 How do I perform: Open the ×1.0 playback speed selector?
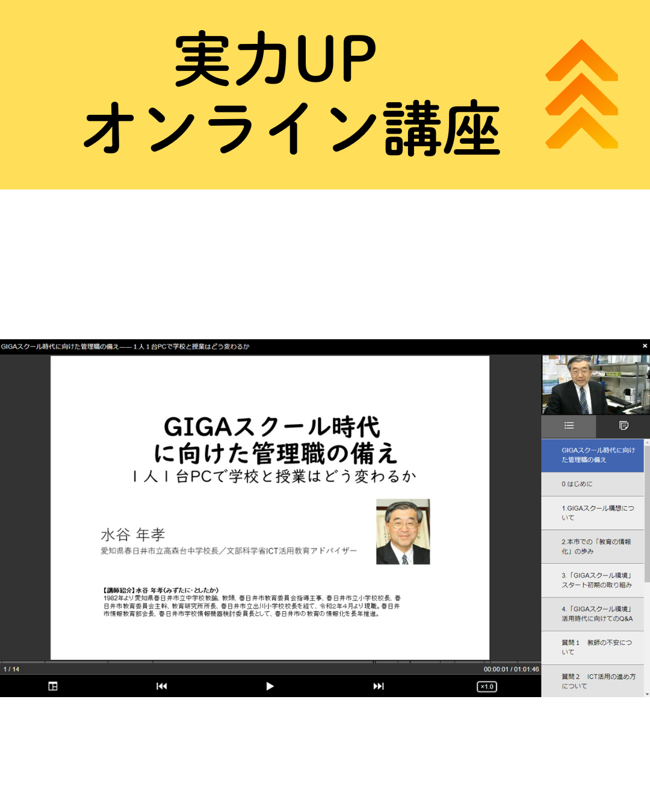click(486, 686)
